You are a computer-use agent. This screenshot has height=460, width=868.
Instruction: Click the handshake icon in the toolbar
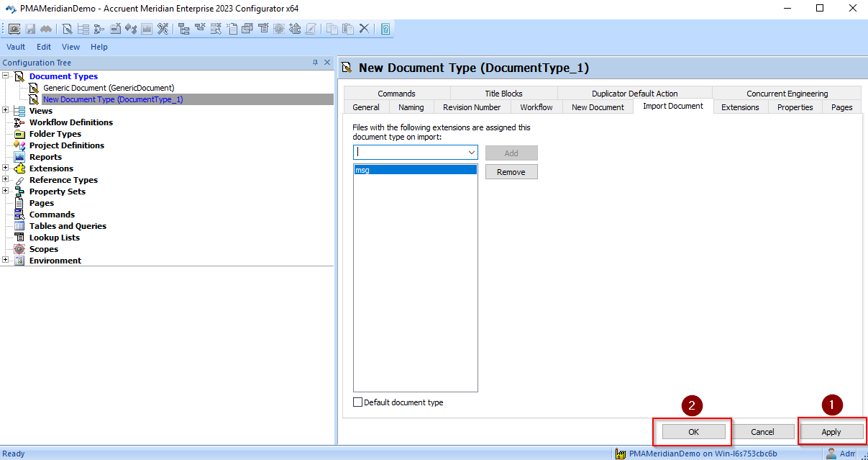pos(47,29)
